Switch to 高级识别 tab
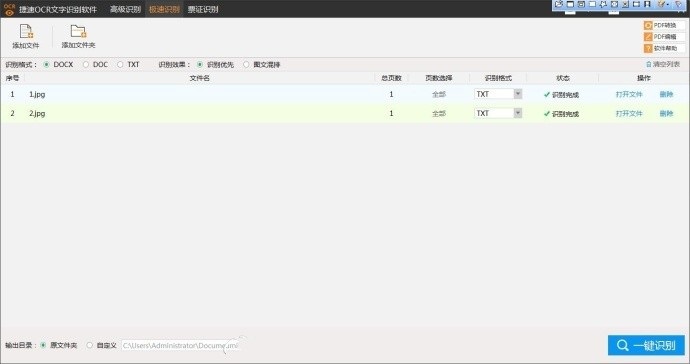Viewport: 690px width, 364px height. click(125, 9)
